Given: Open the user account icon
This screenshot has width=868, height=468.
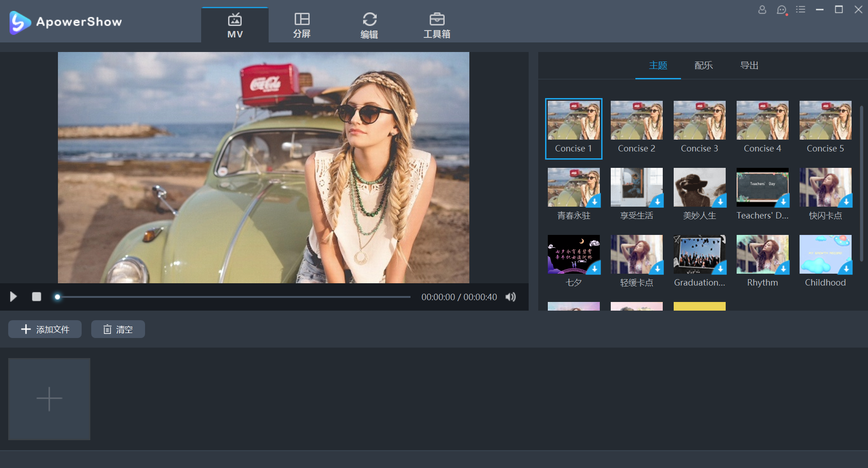Looking at the screenshot, I should [x=762, y=10].
